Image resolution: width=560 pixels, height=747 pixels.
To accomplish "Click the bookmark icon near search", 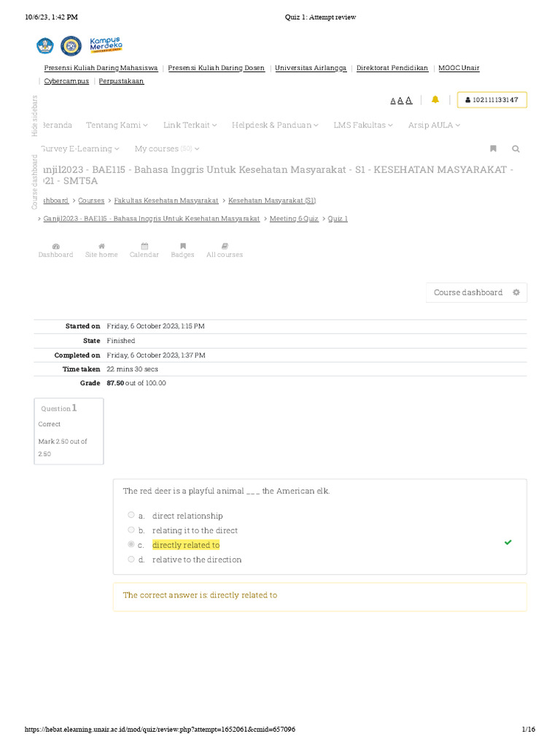I will pos(493,149).
